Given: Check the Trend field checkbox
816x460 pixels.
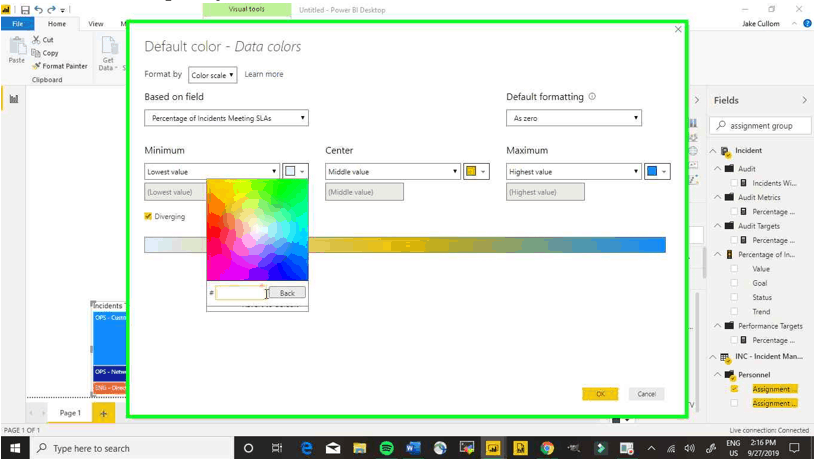Looking at the screenshot, I should point(734,311).
